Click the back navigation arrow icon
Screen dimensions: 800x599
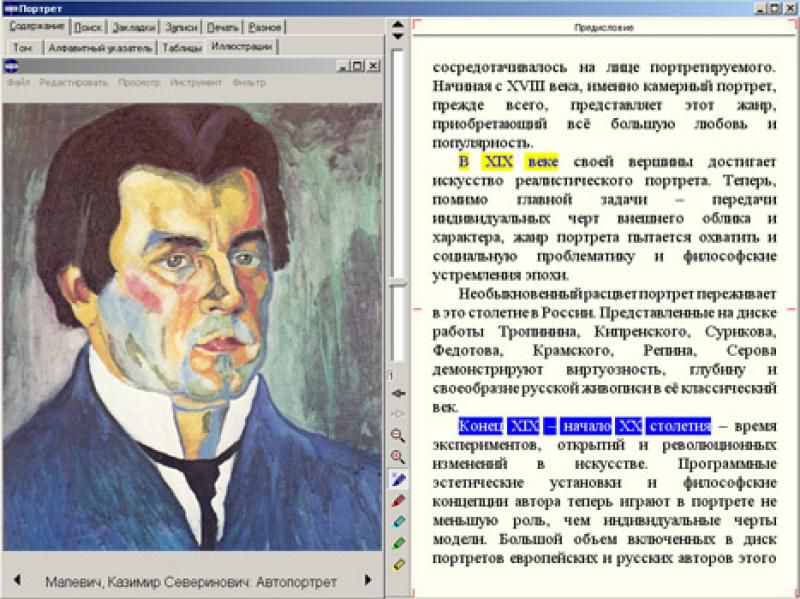[x=398, y=394]
